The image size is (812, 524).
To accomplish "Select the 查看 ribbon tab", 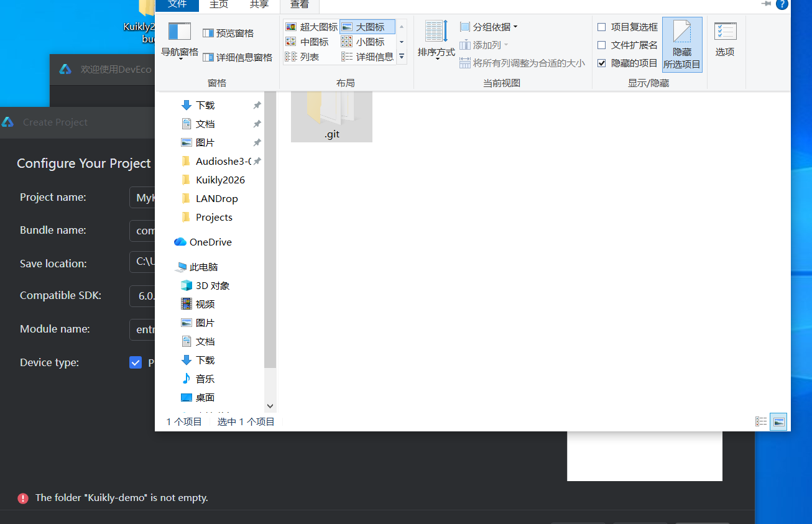I will (300, 5).
